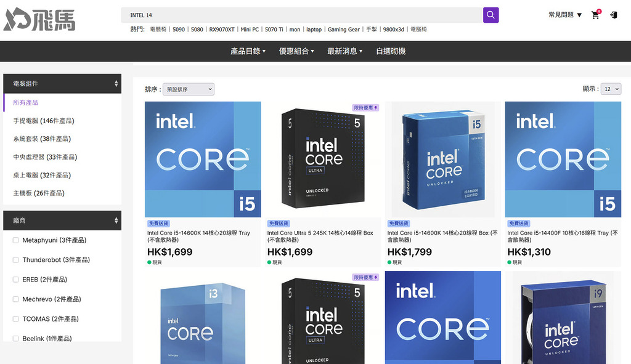
Task: Enable the Thunderobot brand filter
Action: (x=16, y=260)
